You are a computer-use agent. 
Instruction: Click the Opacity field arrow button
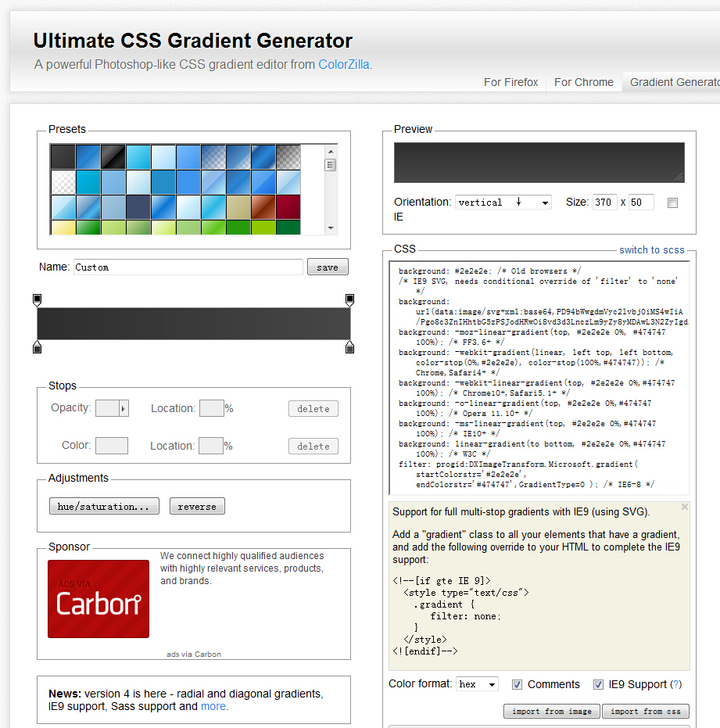[x=124, y=408]
